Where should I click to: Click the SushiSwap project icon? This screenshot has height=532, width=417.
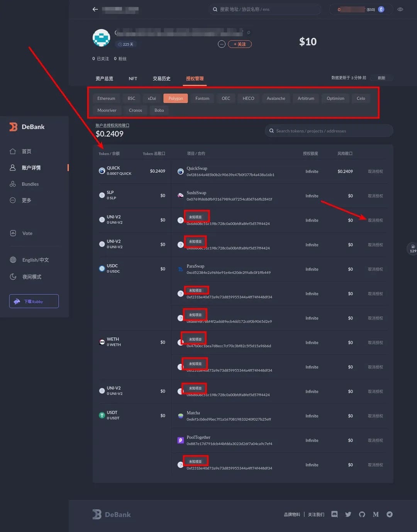point(180,196)
